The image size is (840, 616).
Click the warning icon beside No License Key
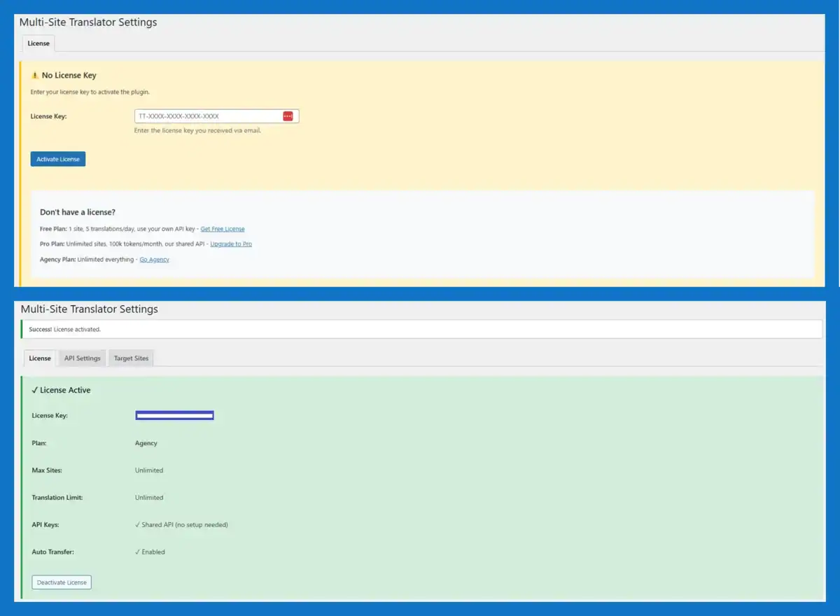pyautogui.click(x=35, y=76)
